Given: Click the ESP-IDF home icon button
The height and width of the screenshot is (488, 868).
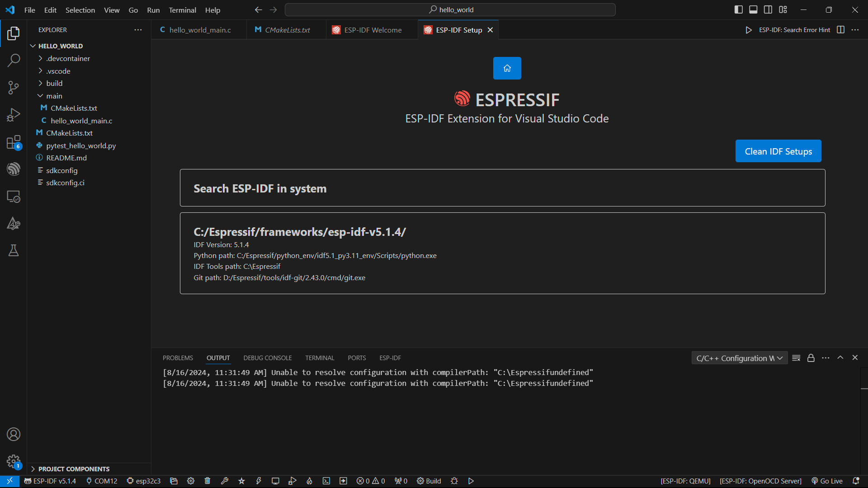Looking at the screenshot, I should (x=507, y=68).
